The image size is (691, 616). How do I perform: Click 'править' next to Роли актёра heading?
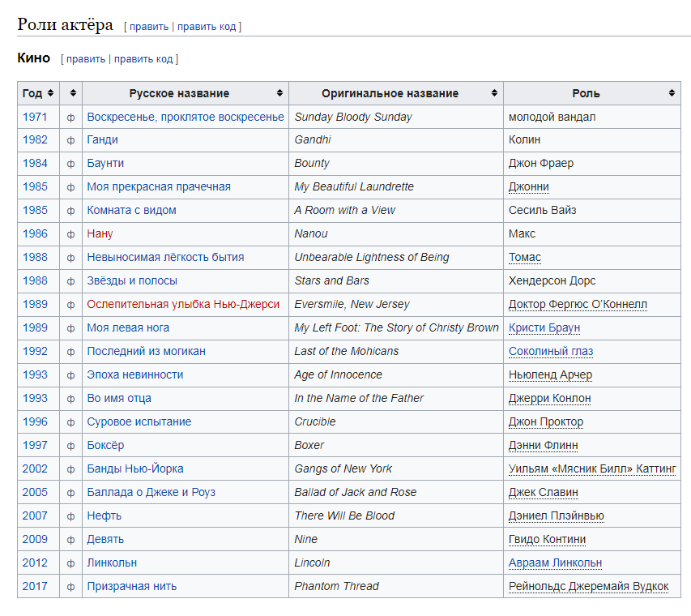point(149,27)
